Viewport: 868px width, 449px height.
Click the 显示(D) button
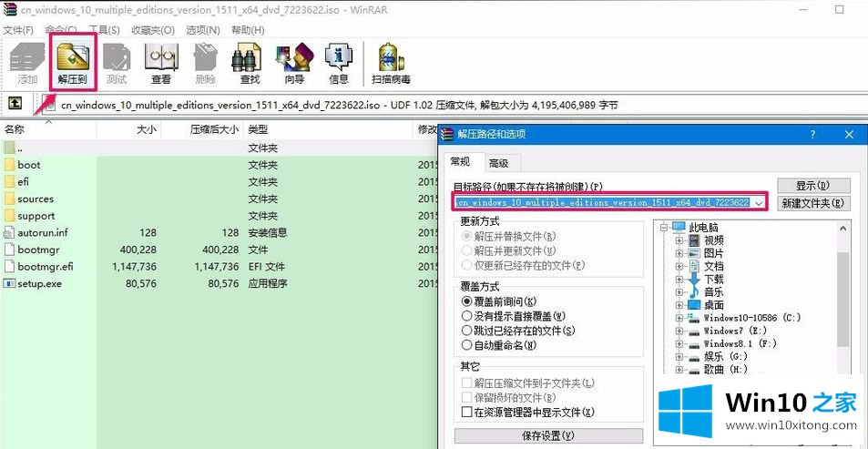click(812, 185)
